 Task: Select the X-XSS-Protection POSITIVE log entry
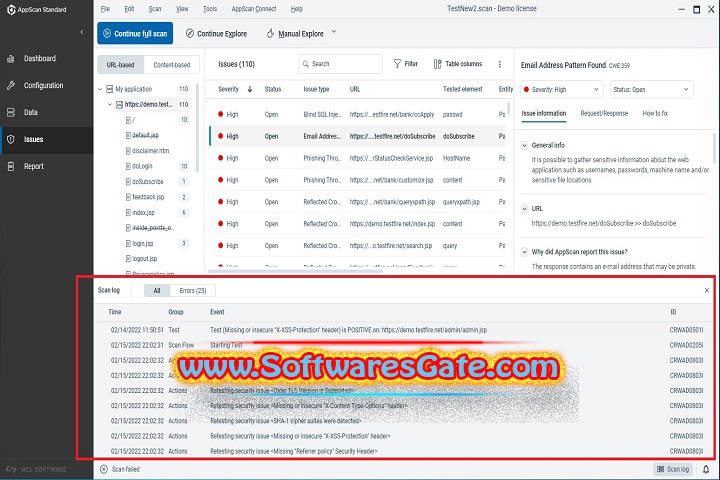[x=404, y=330]
